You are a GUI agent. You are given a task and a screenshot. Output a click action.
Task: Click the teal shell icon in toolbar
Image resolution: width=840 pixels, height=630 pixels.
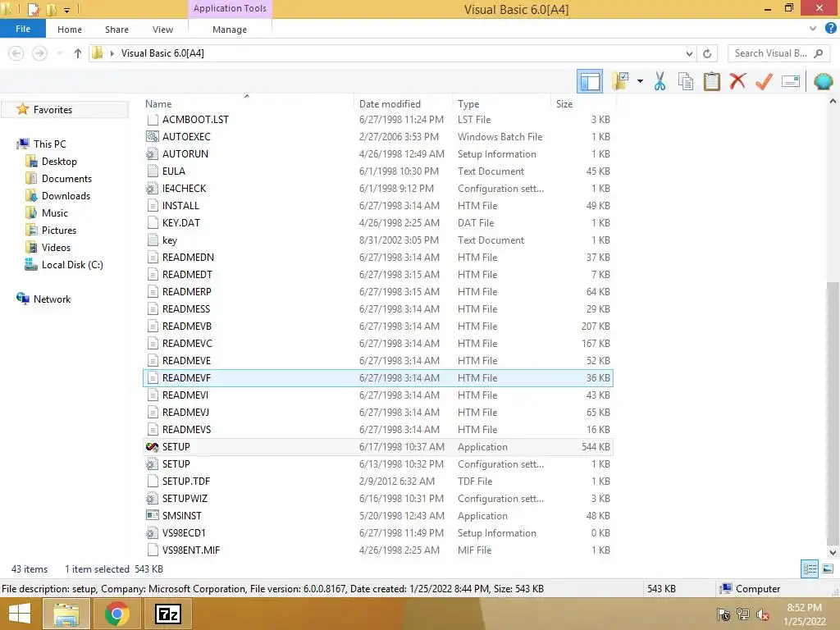pos(823,81)
